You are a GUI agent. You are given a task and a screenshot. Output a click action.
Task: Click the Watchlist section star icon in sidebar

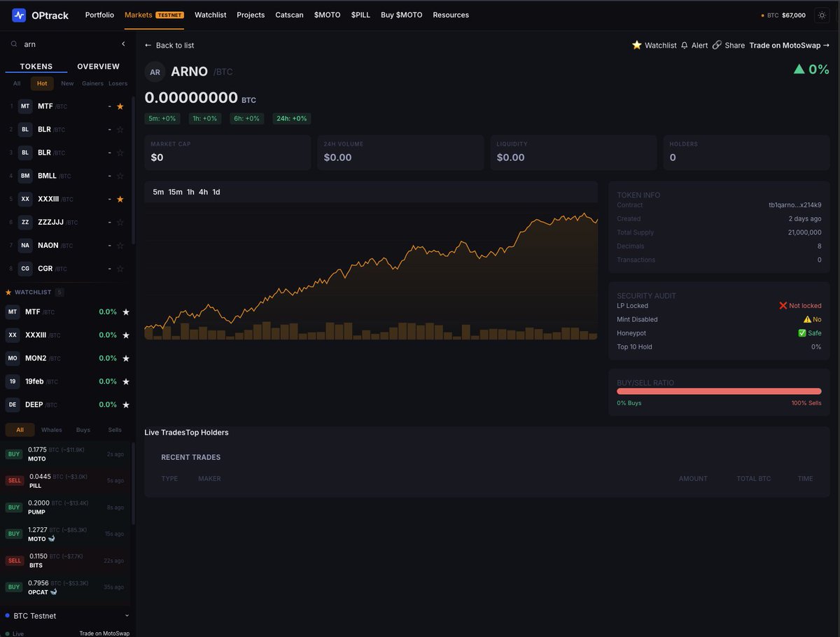click(8, 292)
